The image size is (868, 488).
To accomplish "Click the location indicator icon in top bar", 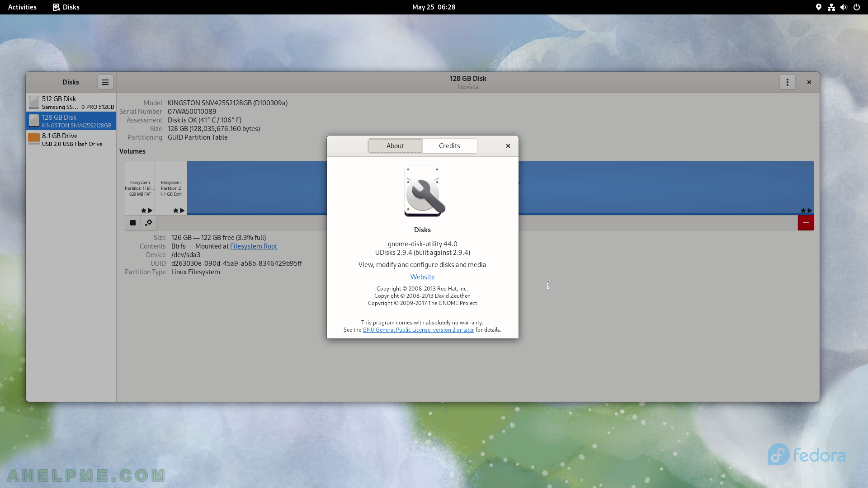I will [818, 7].
